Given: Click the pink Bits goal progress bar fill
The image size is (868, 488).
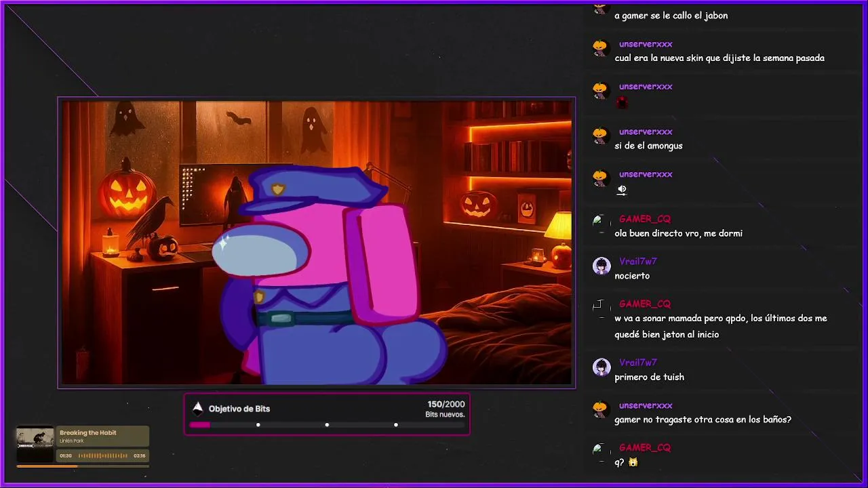Looking at the screenshot, I should (199, 425).
